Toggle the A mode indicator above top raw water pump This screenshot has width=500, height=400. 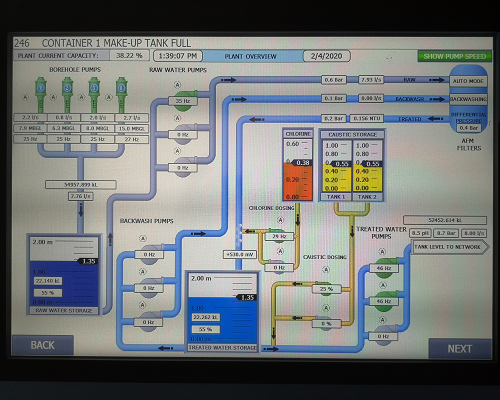[x=178, y=85]
